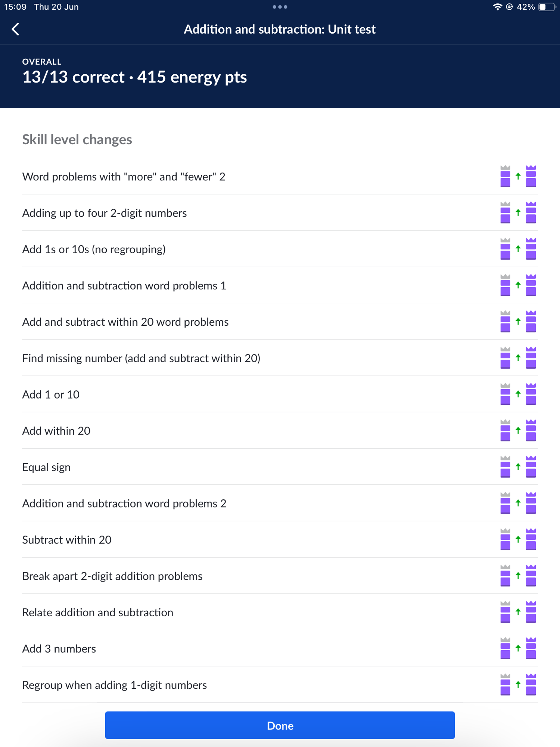Select Regroup when adding 1-digit numbers
Screen dimensions: 560x747
tap(114, 685)
